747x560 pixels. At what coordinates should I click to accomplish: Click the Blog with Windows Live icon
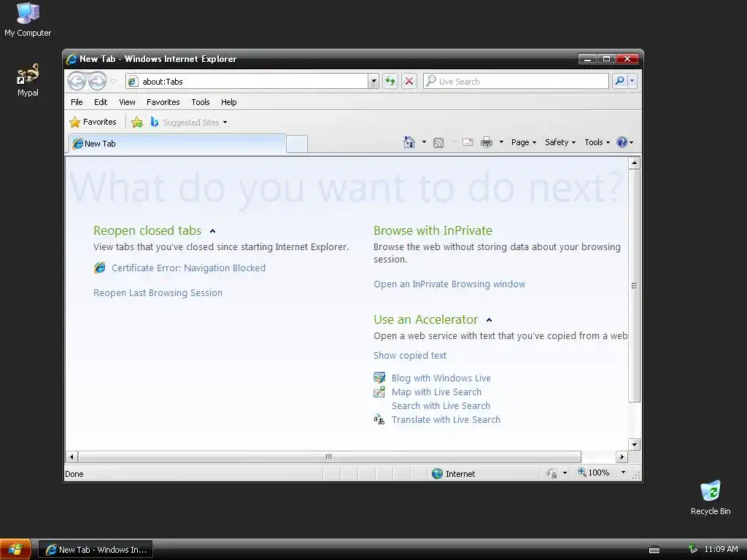coord(379,378)
